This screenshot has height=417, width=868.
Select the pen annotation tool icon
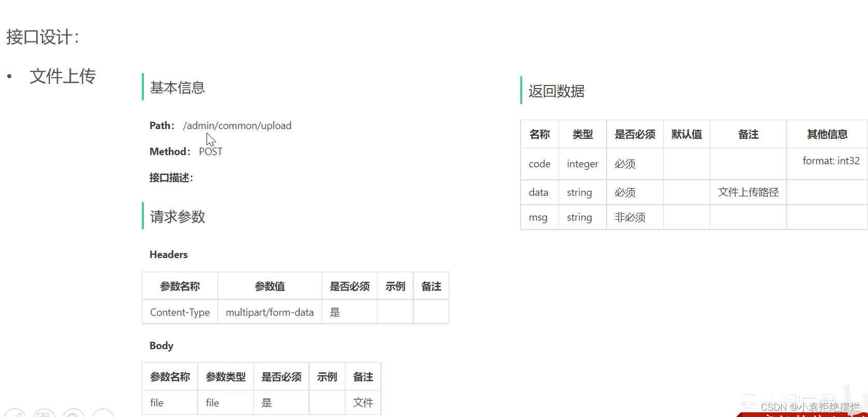14,413
